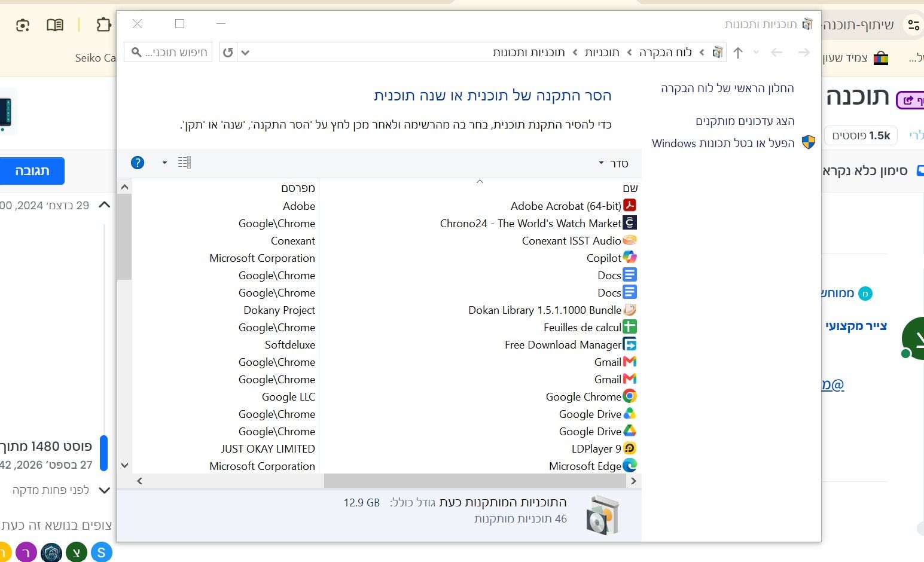Select the Free Download Manager icon
Viewport: 924px width, 562px height.
629,344
